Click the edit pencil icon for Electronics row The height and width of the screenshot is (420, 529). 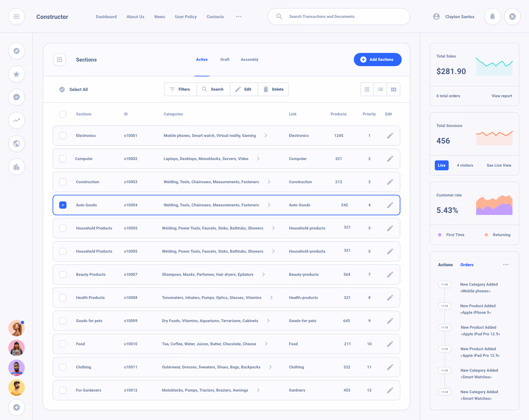[390, 135]
